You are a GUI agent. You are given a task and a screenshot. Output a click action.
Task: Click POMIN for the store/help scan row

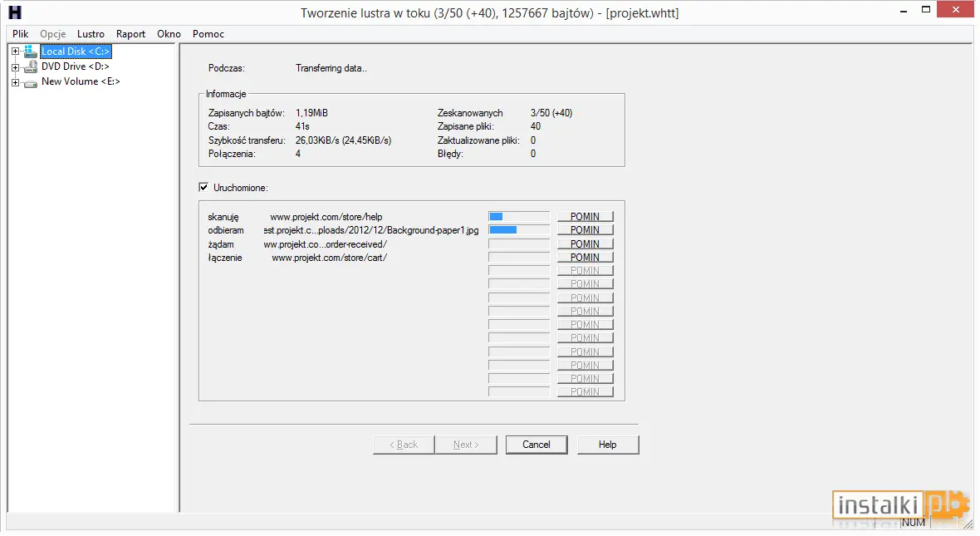(x=585, y=216)
